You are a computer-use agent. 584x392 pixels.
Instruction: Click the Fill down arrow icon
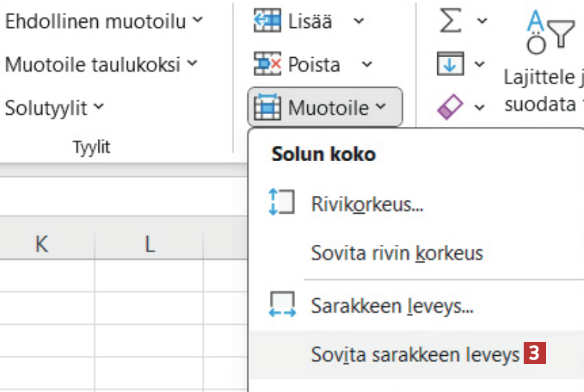point(451,65)
